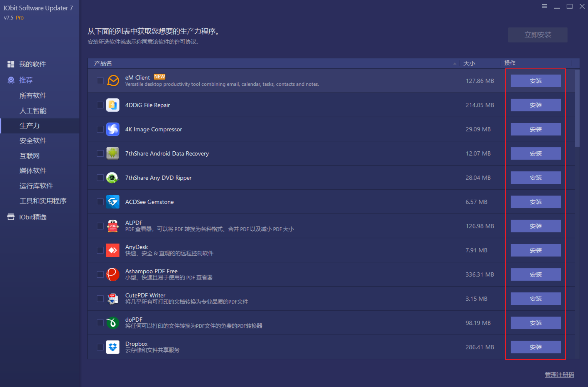Click the IObit精选 store icon

11,217
